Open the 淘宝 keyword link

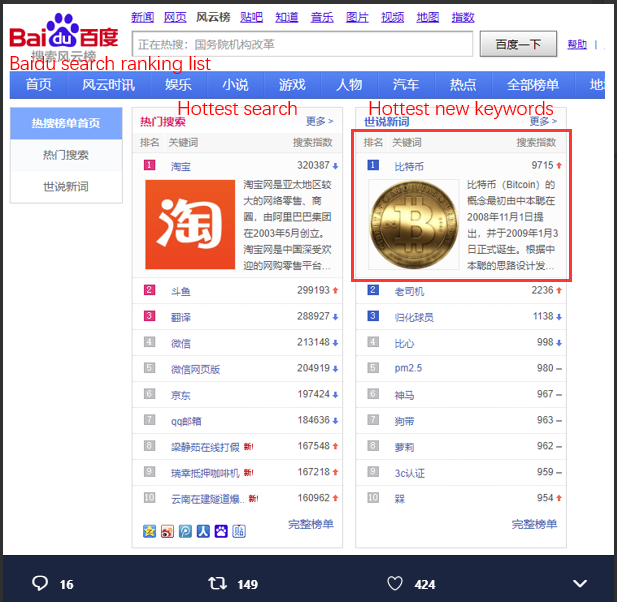coord(181,167)
